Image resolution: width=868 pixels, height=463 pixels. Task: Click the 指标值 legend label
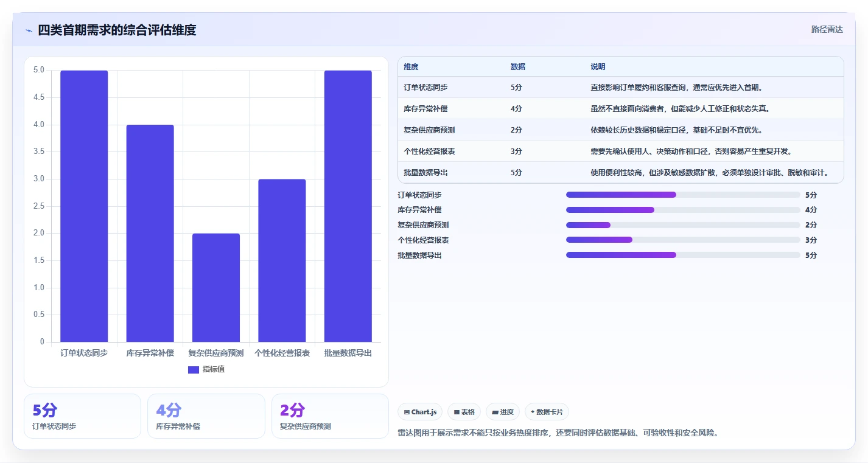coord(214,369)
